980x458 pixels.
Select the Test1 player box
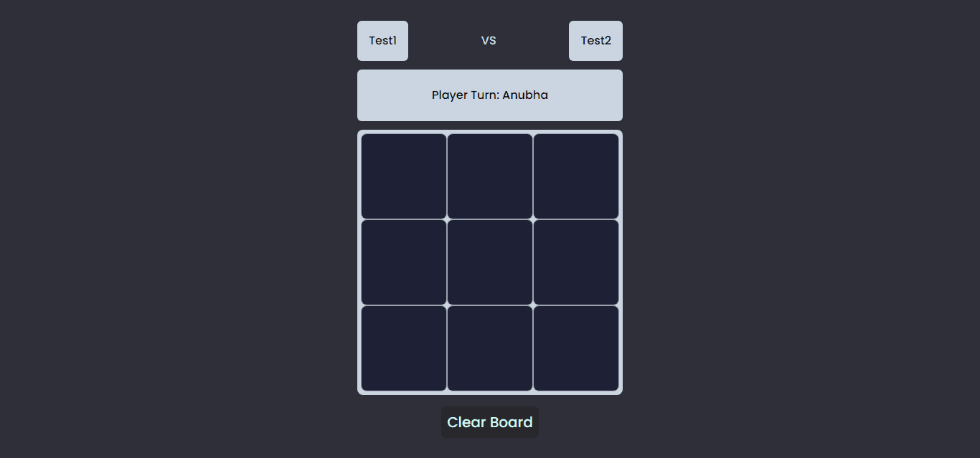[x=382, y=41]
